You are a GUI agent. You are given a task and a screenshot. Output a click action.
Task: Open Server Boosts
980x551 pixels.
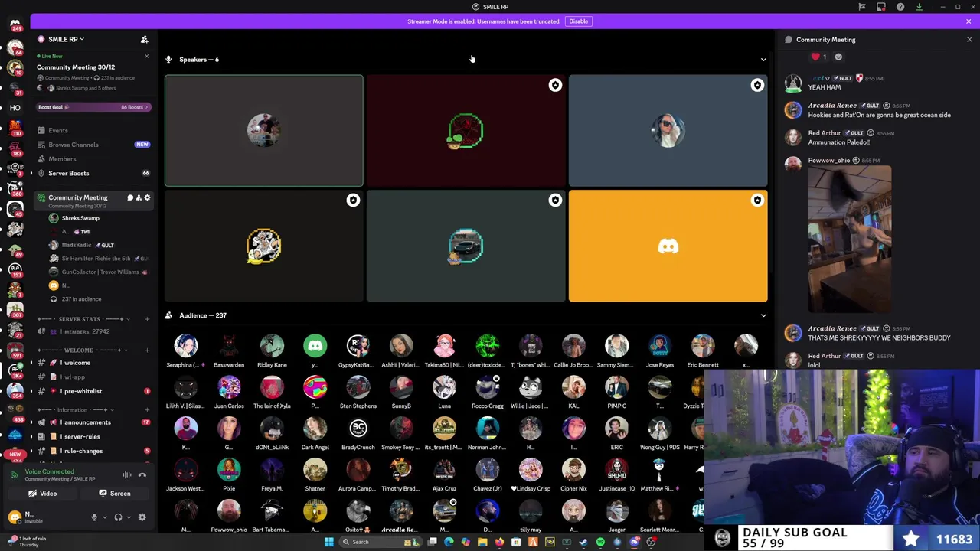69,173
